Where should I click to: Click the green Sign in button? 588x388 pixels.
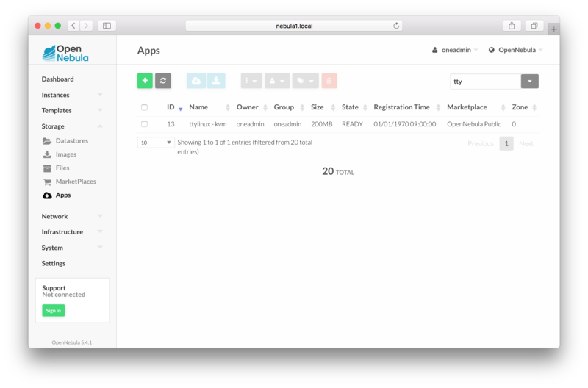tap(53, 311)
